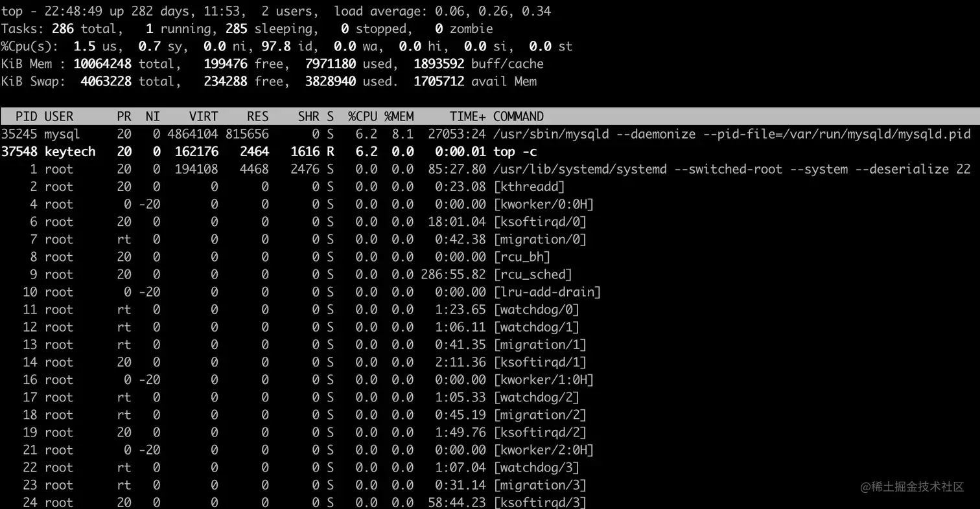Viewport: 980px width, 509px height.
Task: Click the [ksoftirqd/3] process
Action: 540,502
